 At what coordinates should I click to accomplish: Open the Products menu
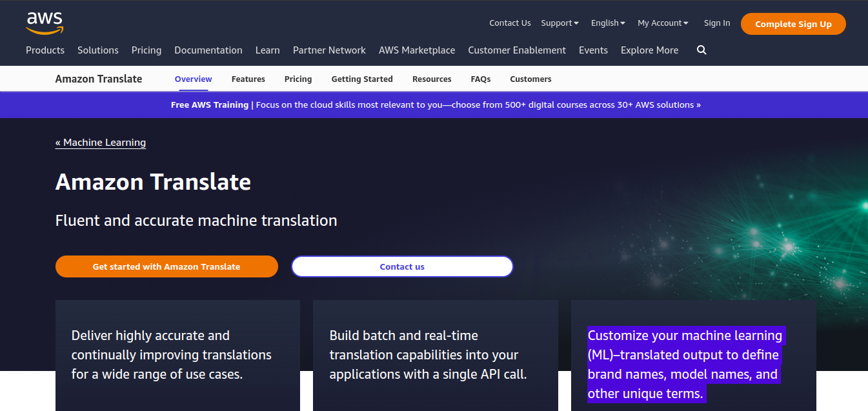[x=45, y=50]
